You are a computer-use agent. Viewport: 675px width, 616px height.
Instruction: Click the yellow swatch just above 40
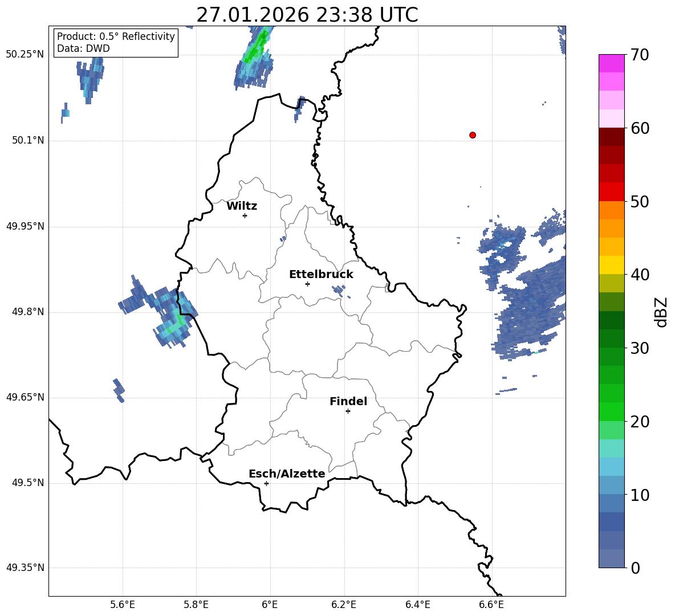(x=612, y=266)
